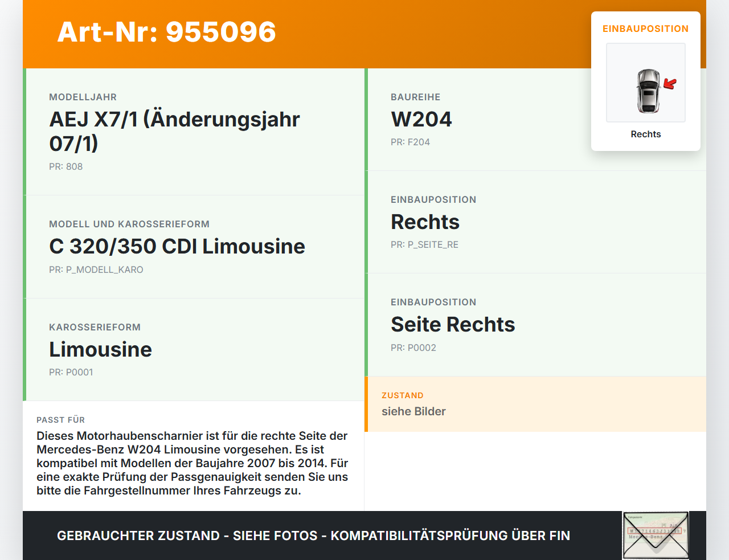
Task: Click PR: P0002 code
Action: coord(413,348)
